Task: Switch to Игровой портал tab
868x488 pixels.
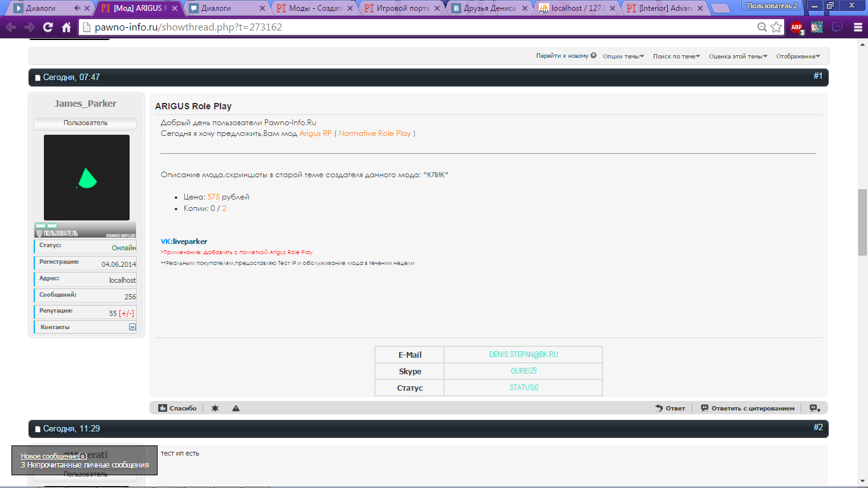Action: 402,8
